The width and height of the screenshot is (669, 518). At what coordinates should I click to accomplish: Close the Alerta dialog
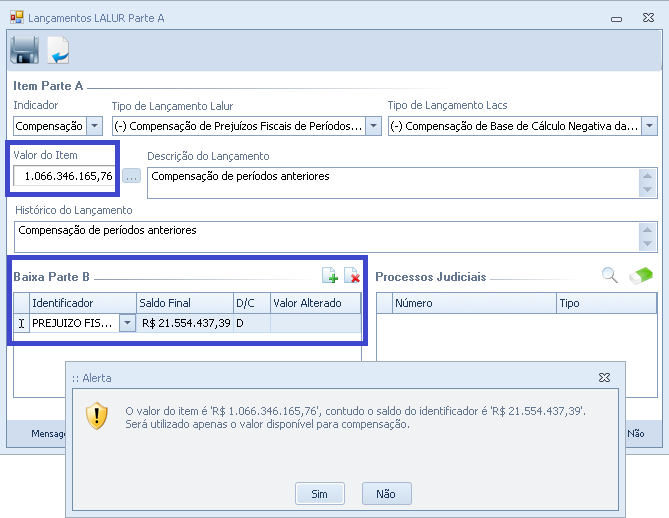pos(604,378)
